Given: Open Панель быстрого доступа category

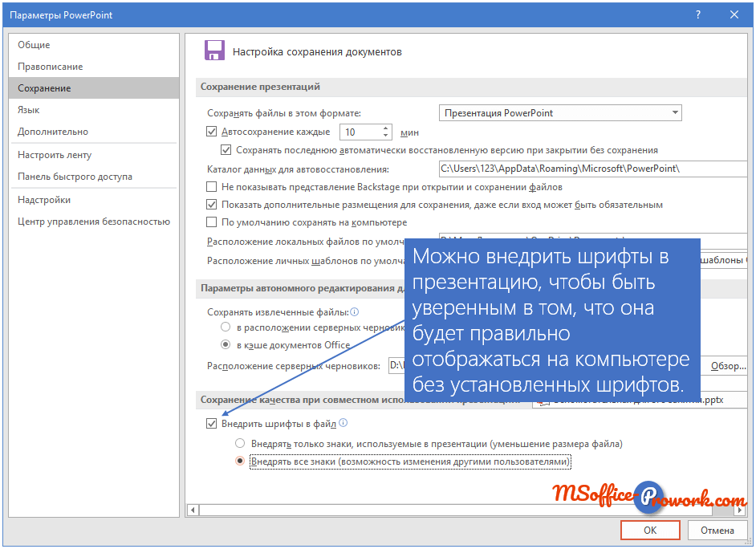Looking at the screenshot, I should 94,177.
